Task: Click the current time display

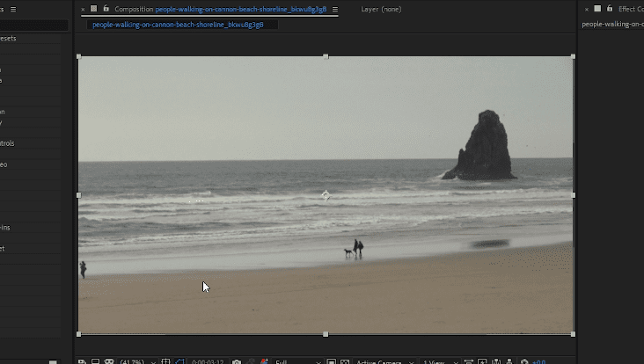Action: [x=207, y=361]
